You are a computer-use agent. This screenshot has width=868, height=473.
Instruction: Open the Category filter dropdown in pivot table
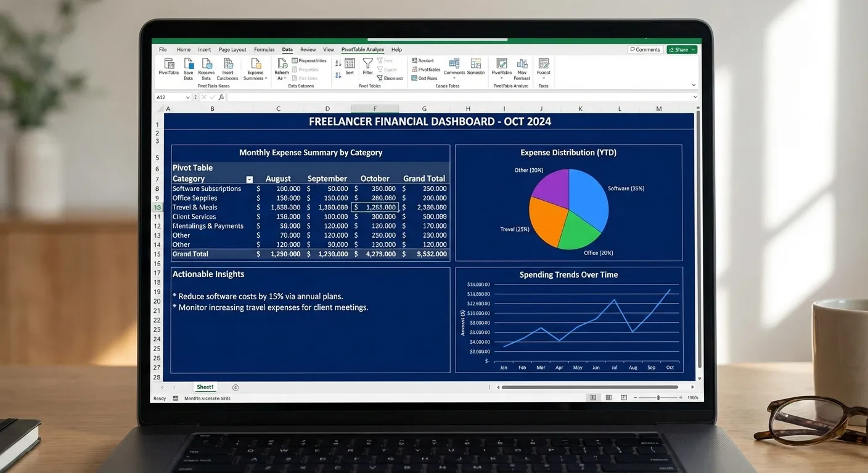coord(249,180)
